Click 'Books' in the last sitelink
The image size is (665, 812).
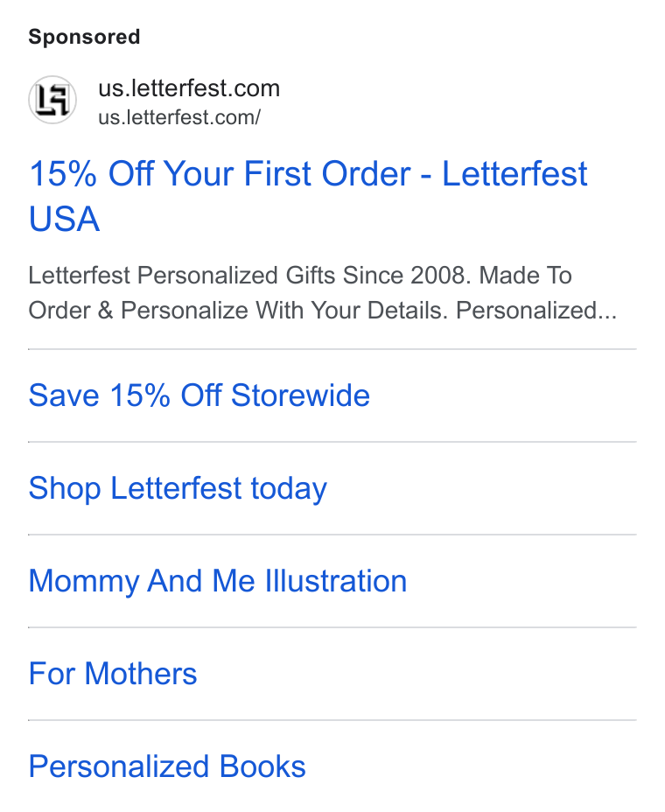(262, 766)
